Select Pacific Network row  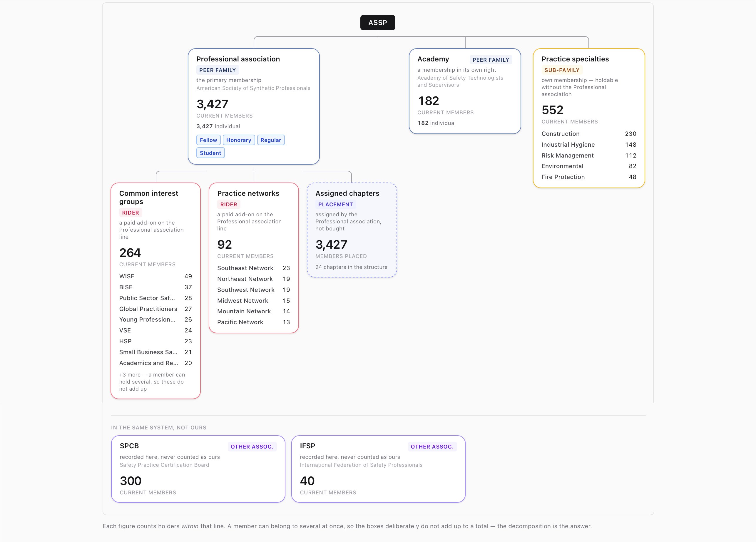(x=253, y=322)
